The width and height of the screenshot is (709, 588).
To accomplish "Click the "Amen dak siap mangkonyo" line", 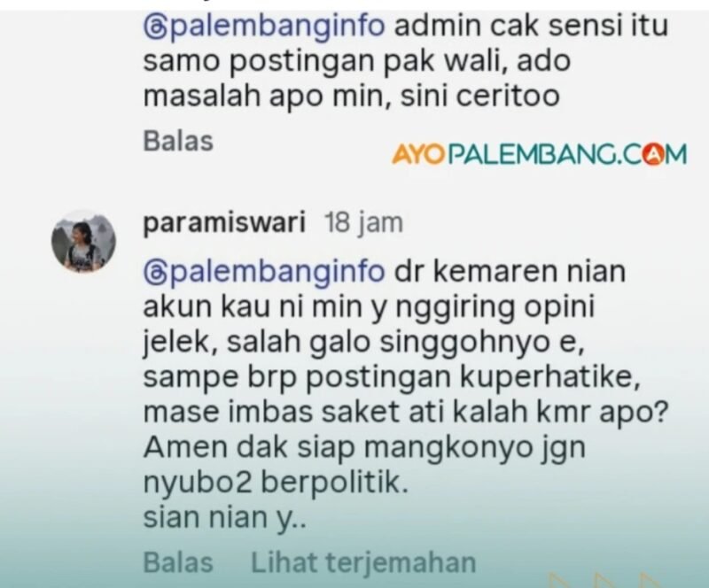I will (x=338, y=446).
